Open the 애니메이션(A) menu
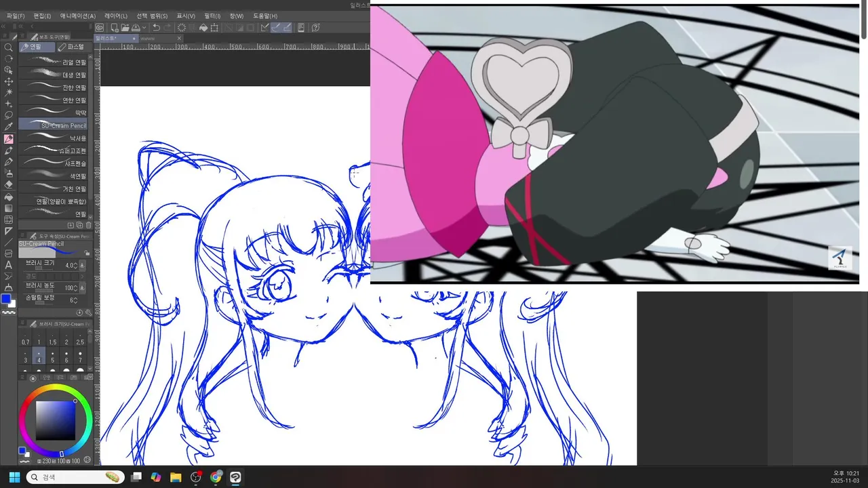868x488 pixels. click(x=78, y=16)
